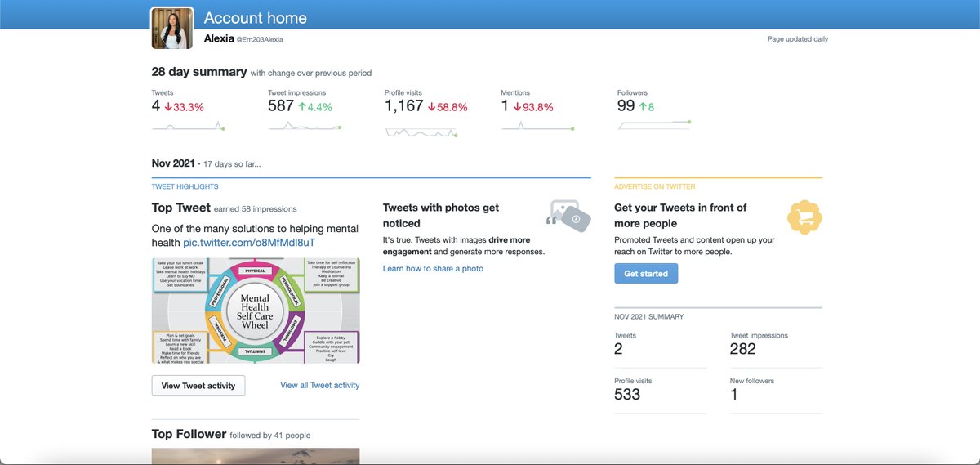Click the 58.8% profile visits decrease
The width and height of the screenshot is (980, 465).
[448, 107]
